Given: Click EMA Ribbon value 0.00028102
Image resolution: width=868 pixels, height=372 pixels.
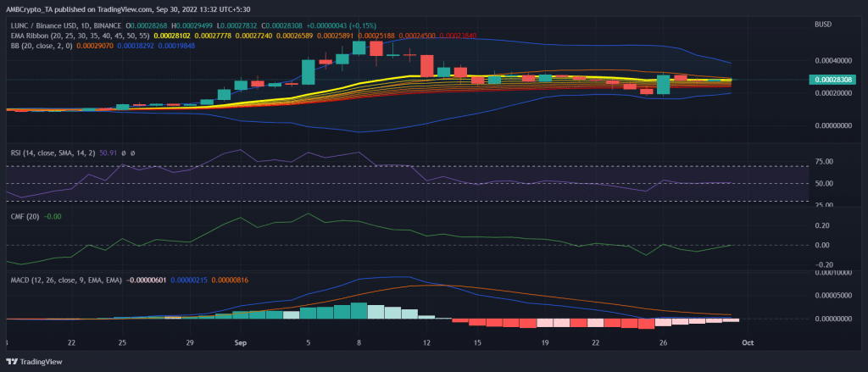Looking at the screenshot, I should pos(173,36).
